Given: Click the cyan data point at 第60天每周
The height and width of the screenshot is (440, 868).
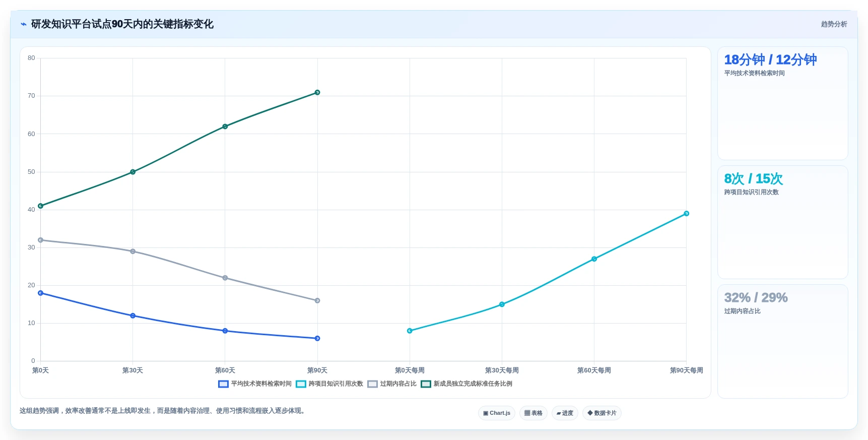Looking at the screenshot, I should 594,259.
